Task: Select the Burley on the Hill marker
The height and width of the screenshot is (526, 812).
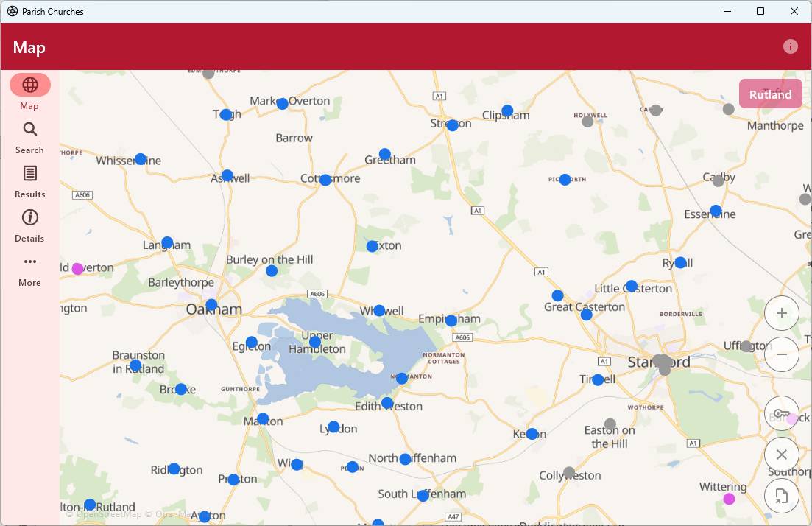Action: 272,270
